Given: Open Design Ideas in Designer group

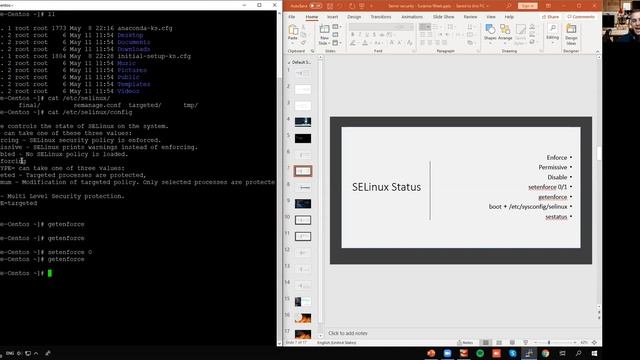Looking at the screenshot, I should 571,29.
